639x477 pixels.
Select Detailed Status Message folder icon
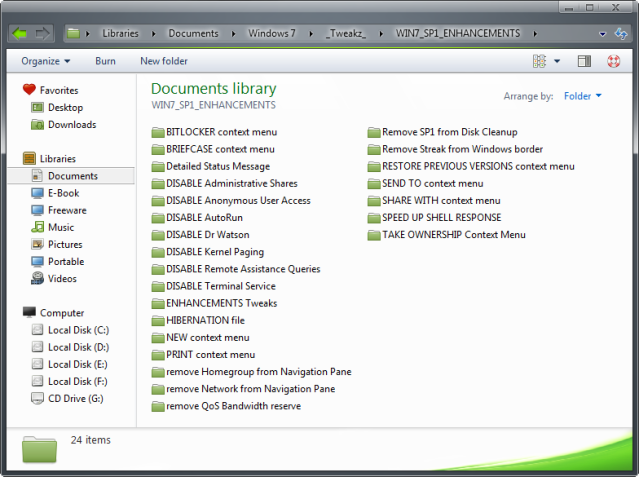[158, 166]
